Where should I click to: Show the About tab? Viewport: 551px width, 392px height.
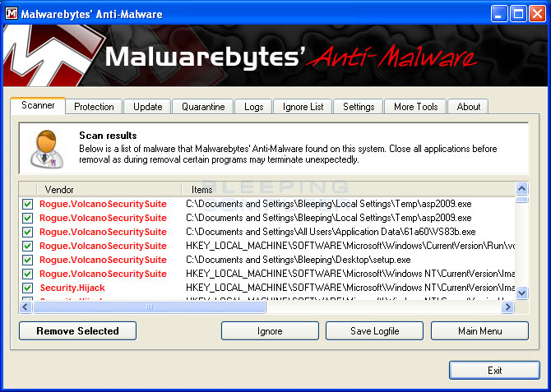click(469, 107)
